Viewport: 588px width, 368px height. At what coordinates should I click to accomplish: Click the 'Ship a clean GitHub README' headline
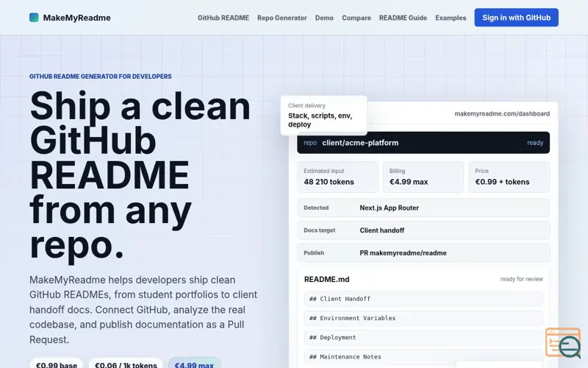pos(140,174)
